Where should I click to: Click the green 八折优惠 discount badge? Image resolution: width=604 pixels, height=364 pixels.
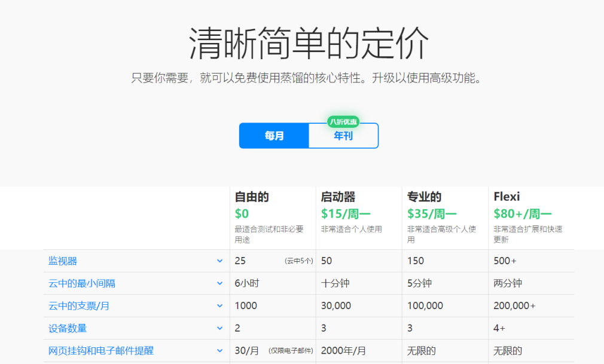[343, 122]
